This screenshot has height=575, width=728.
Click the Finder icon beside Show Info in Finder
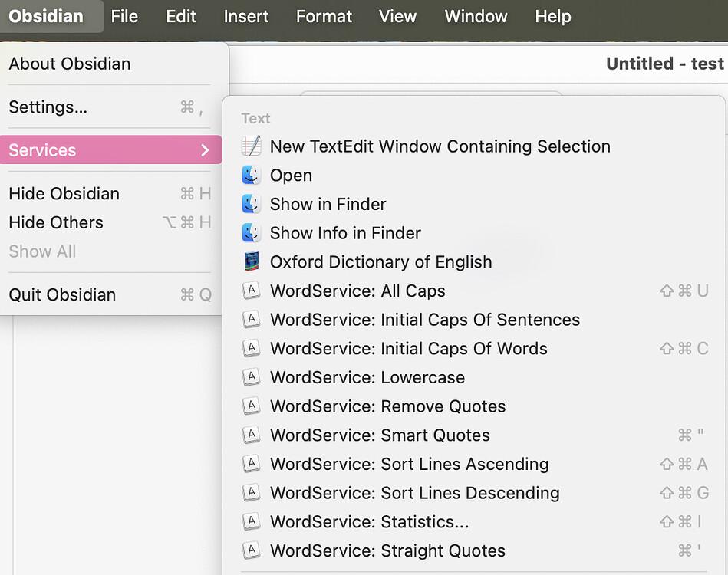(x=251, y=233)
